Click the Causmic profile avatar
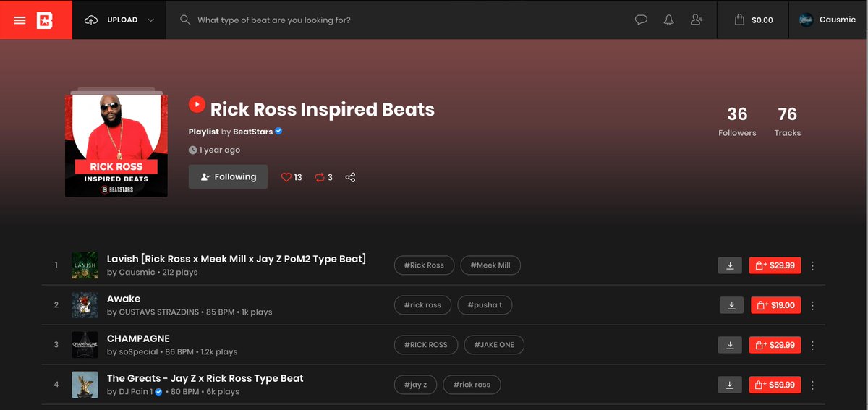Screen dimensions: 868x410 pyautogui.click(x=806, y=20)
